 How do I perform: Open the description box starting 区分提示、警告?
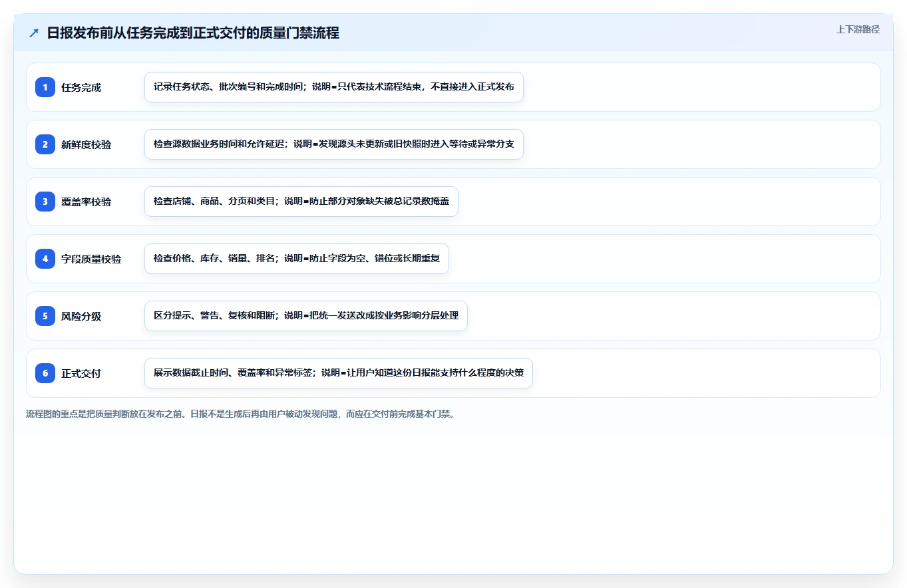point(306,316)
